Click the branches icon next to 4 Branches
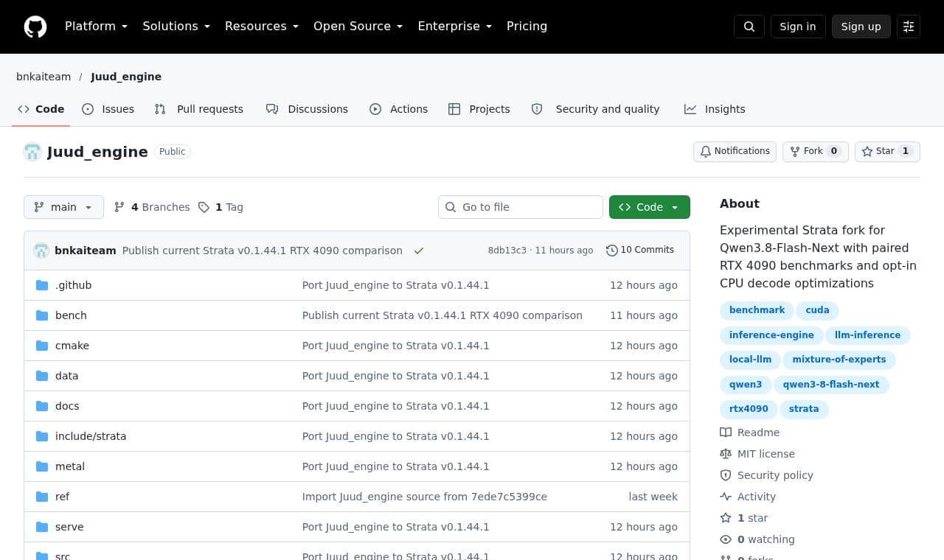Image resolution: width=944 pixels, height=560 pixels. [x=119, y=207]
